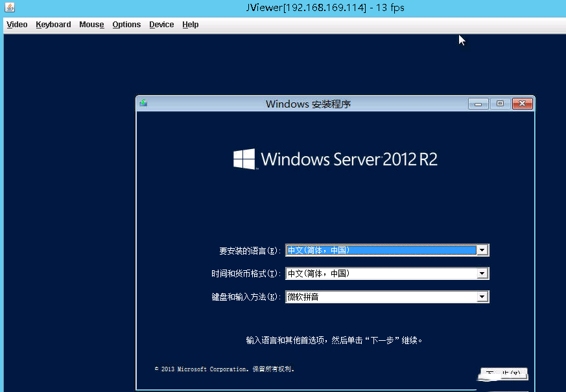Click the instruction text about 下一步
The height and width of the screenshot is (392, 566).
[x=335, y=340]
